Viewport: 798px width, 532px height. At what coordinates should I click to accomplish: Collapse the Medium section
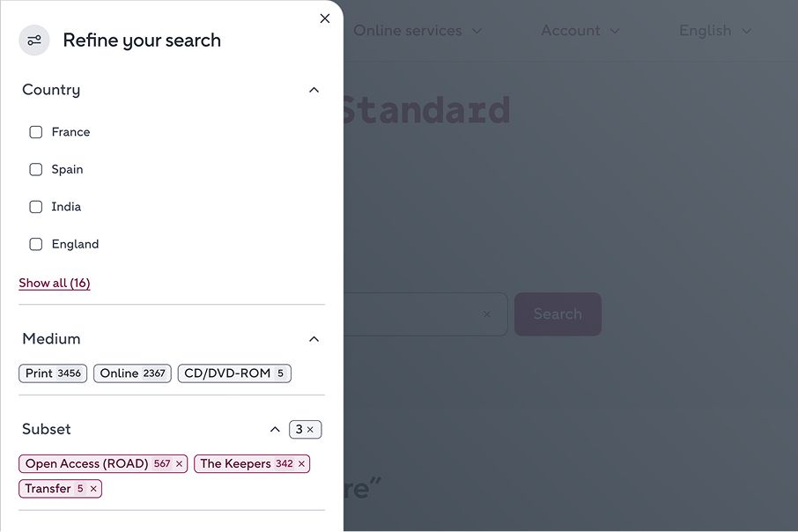314,338
